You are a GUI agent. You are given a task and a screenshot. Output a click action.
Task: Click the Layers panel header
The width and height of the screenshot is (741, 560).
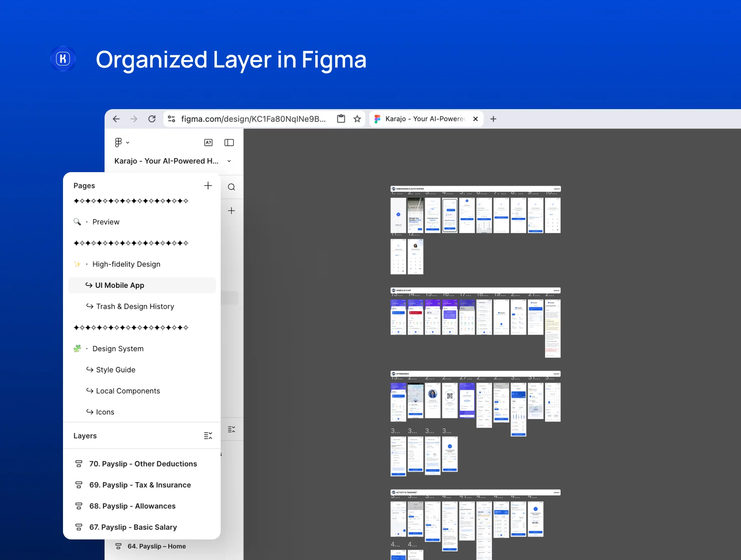[x=85, y=436]
